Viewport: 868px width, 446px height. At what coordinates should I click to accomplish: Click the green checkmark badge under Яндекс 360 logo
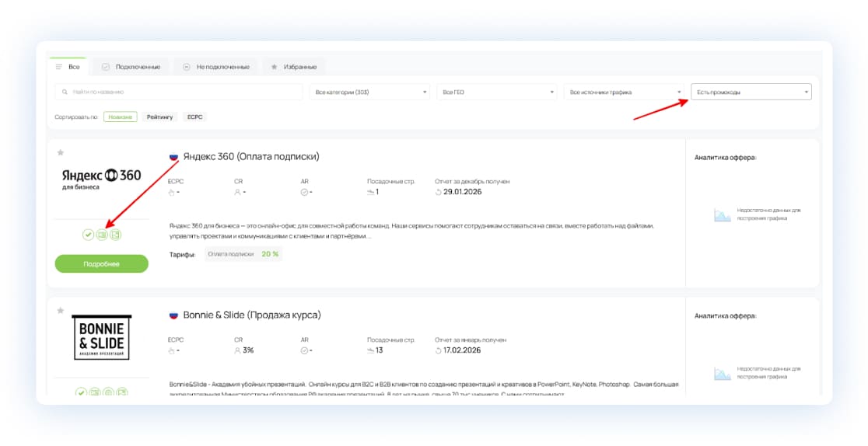[88, 235]
